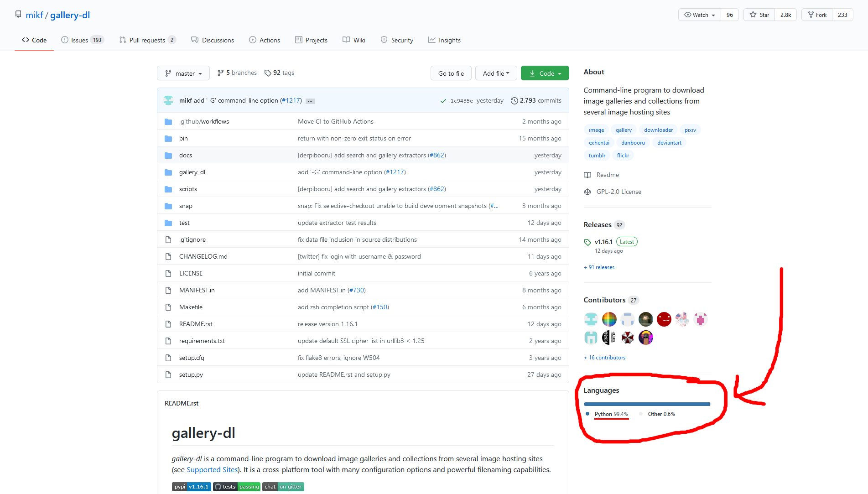Open pull request #1217 in commit header
Image resolution: width=868 pixels, height=494 pixels.
point(291,100)
